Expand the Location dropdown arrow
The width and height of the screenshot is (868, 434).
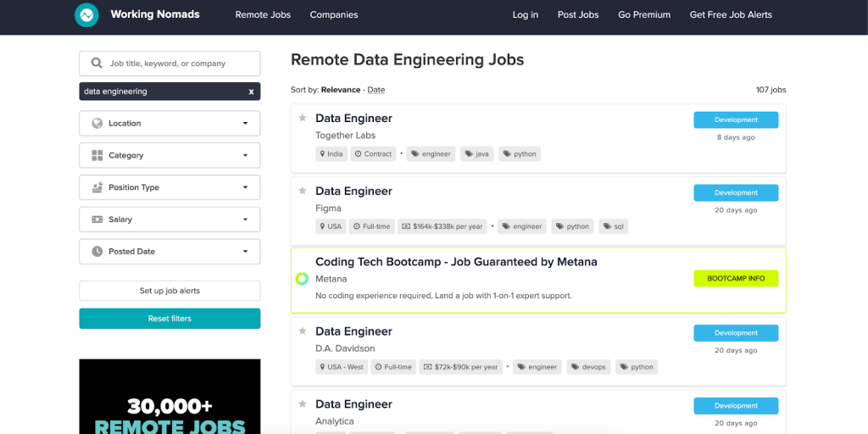(245, 124)
